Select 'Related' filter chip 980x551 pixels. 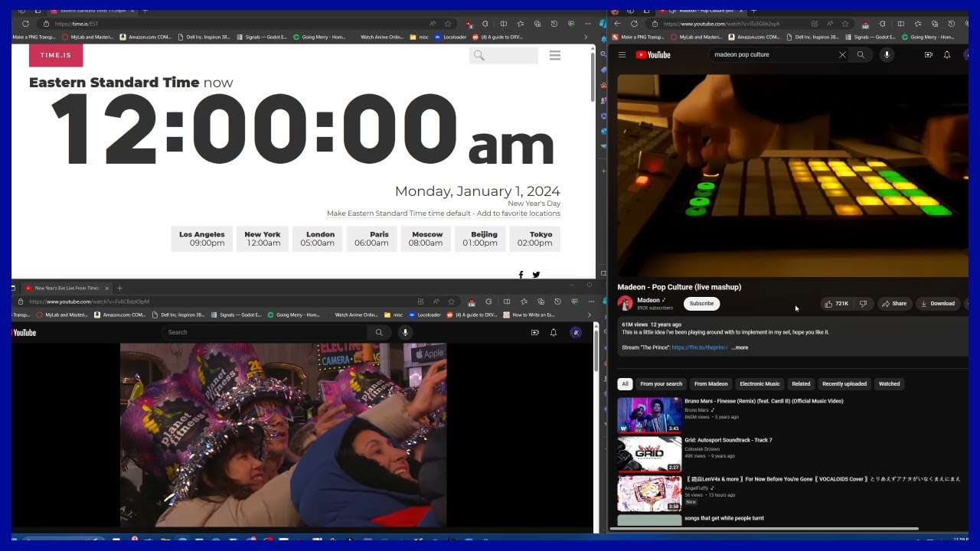801,384
